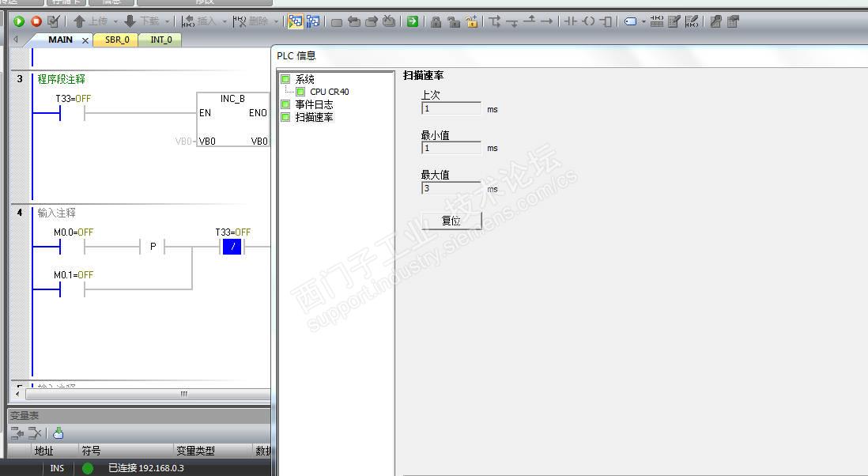Click the red STOP PLC icon
868x476 pixels.
[36, 21]
